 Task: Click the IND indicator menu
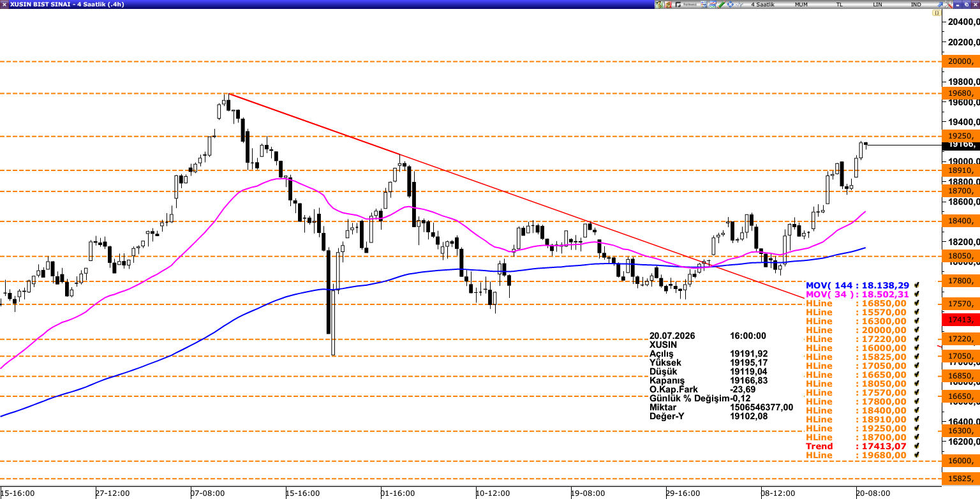tap(916, 4)
